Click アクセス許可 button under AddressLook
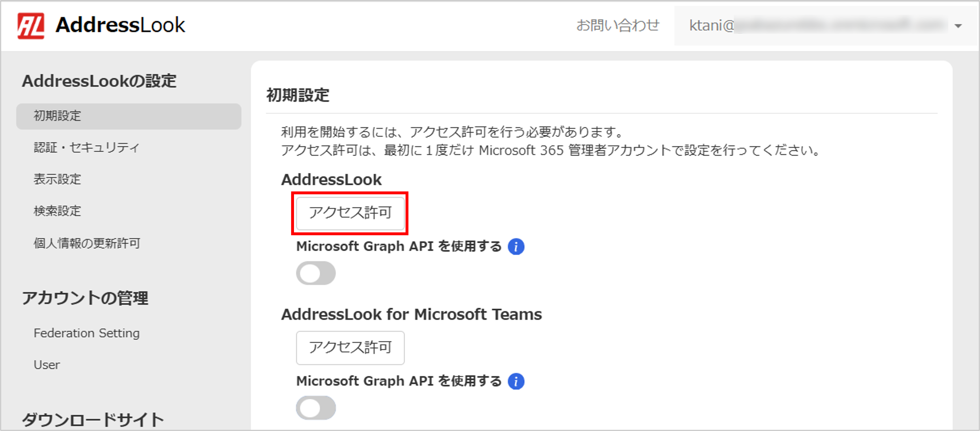Image resolution: width=980 pixels, height=431 pixels. [350, 213]
